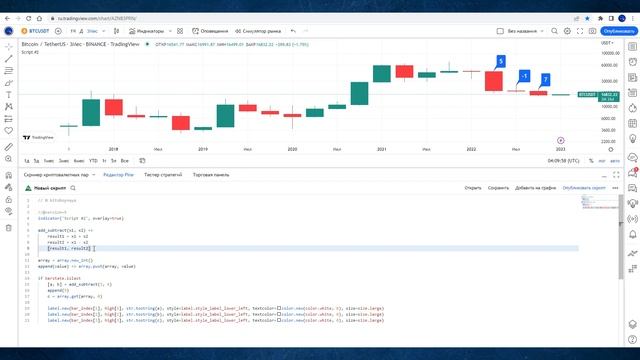Minimize the bottom panel
Viewport: 640px width, 360px height.
click(x=604, y=175)
